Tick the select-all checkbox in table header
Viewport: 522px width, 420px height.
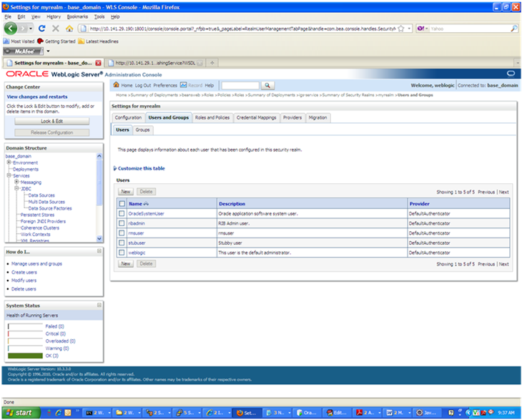tap(122, 204)
